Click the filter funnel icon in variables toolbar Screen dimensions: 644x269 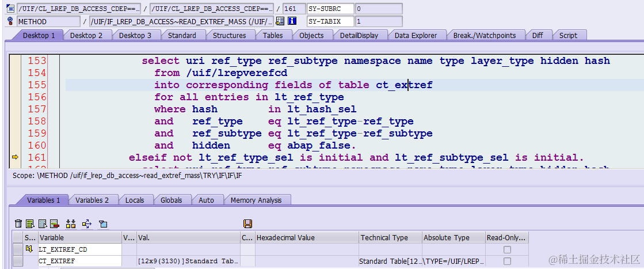tap(103, 223)
